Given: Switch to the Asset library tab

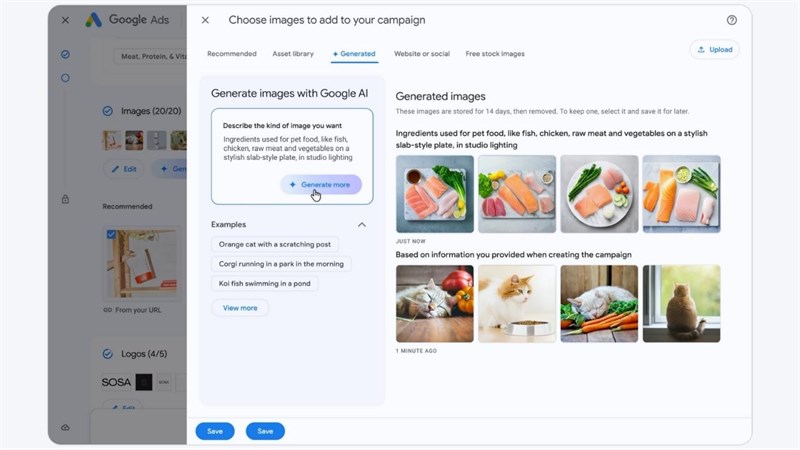Looking at the screenshot, I should point(293,54).
